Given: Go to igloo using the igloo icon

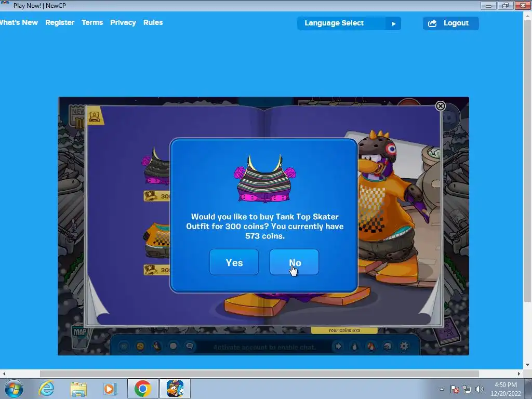Looking at the screenshot, I should click(388, 347).
